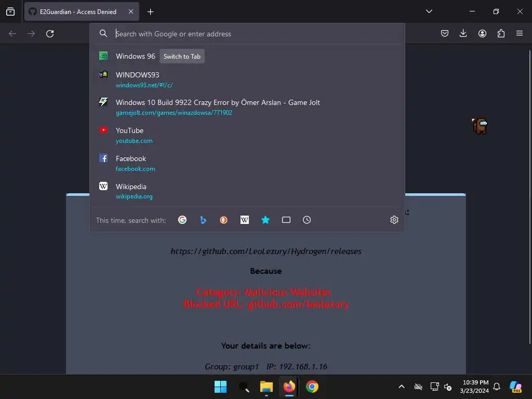Screen dimensions: 532x399
Task: Click the Facebook favicon
Action: [103, 158]
